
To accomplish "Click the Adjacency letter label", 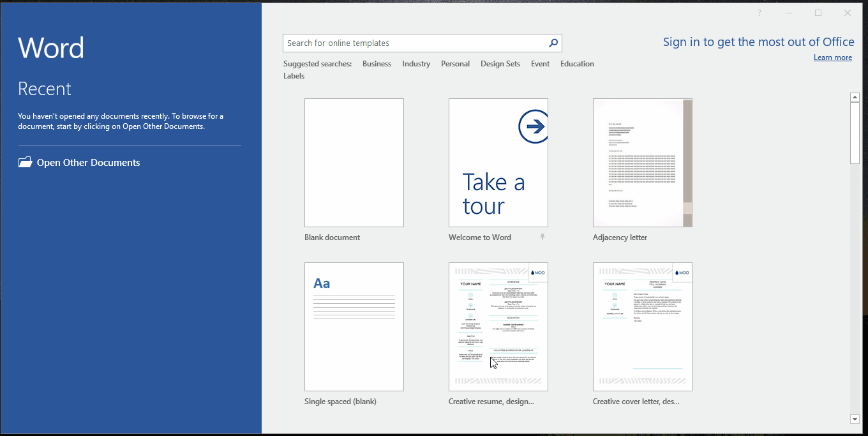I will [x=620, y=237].
